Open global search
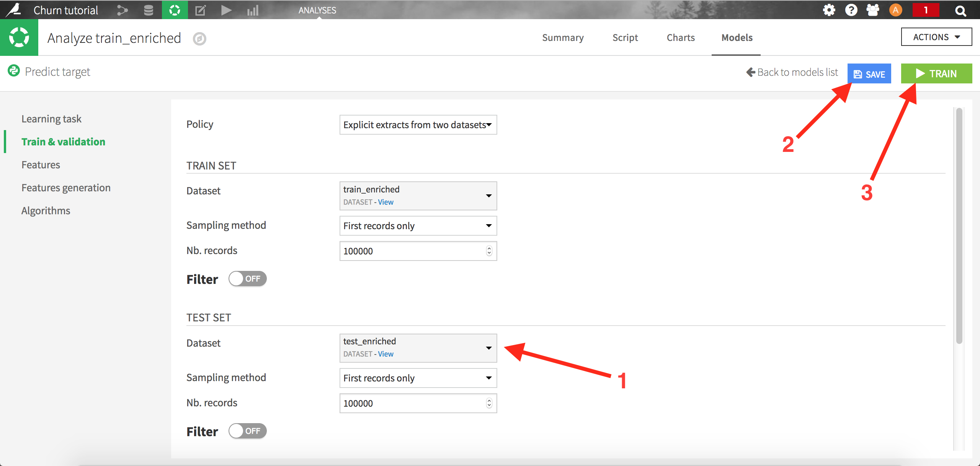Screen dimensions: 980x466 pyautogui.click(x=960, y=10)
